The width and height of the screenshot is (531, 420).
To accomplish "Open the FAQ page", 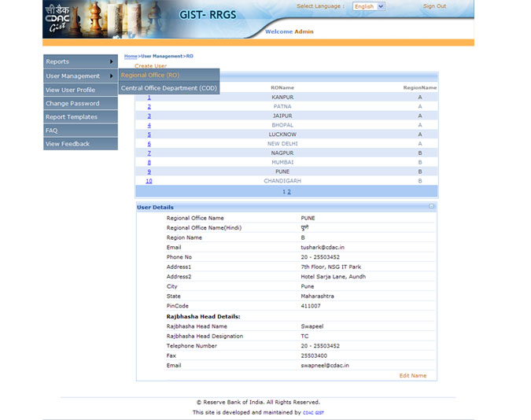I will pos(52,131).
